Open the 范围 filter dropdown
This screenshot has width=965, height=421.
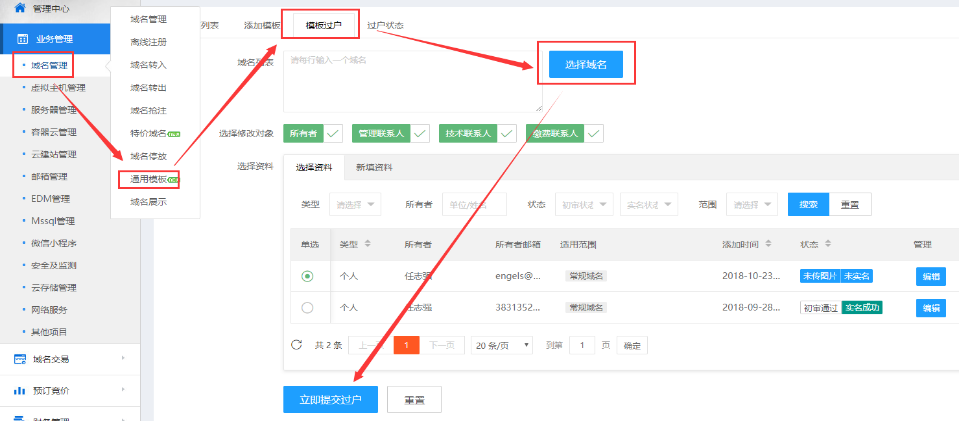[754, 205]
